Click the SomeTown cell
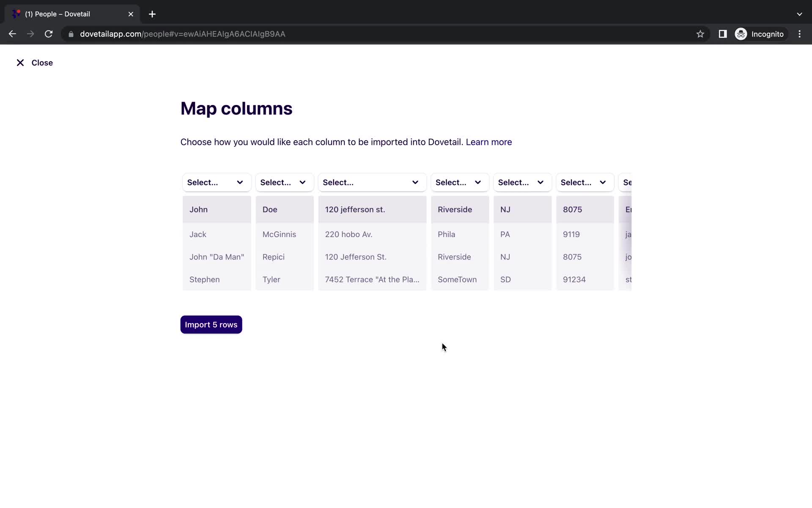The image size is (812, 508). coord(460,279)
